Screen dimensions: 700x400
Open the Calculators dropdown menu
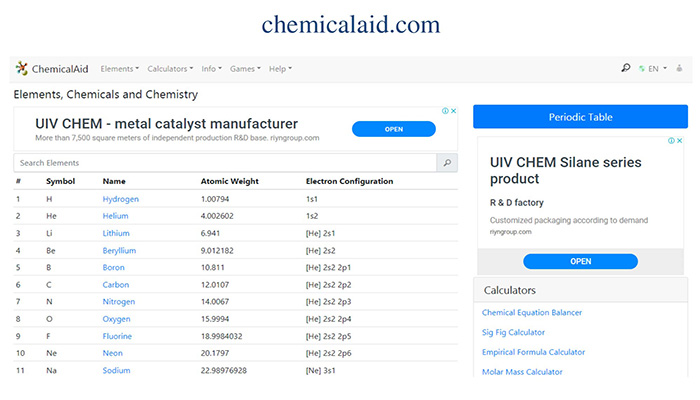click(170, 69)
